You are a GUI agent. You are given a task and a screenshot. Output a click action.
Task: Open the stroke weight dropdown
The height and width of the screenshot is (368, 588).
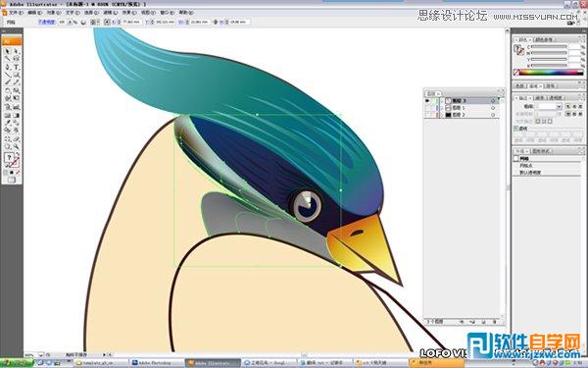[x=559, y=107]
